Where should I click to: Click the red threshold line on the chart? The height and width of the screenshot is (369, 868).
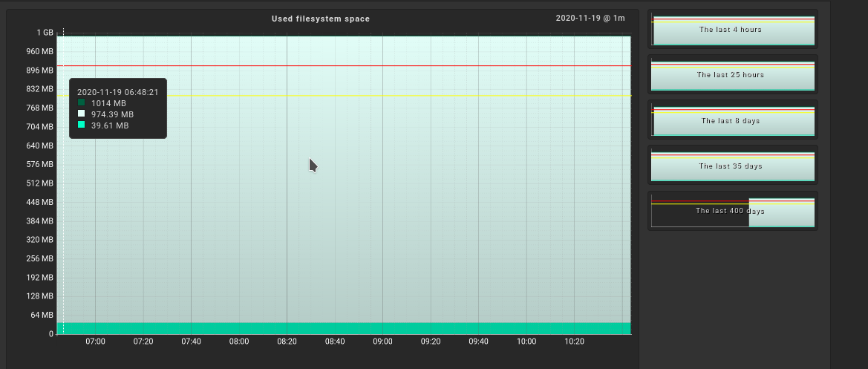(371, 66)
